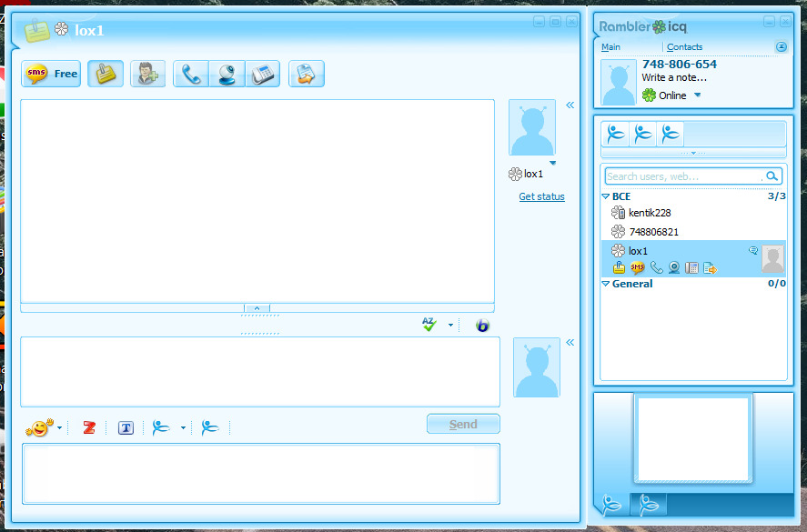807x532 pixels.
Task: Click the Get status link
Action: (541, 196)
